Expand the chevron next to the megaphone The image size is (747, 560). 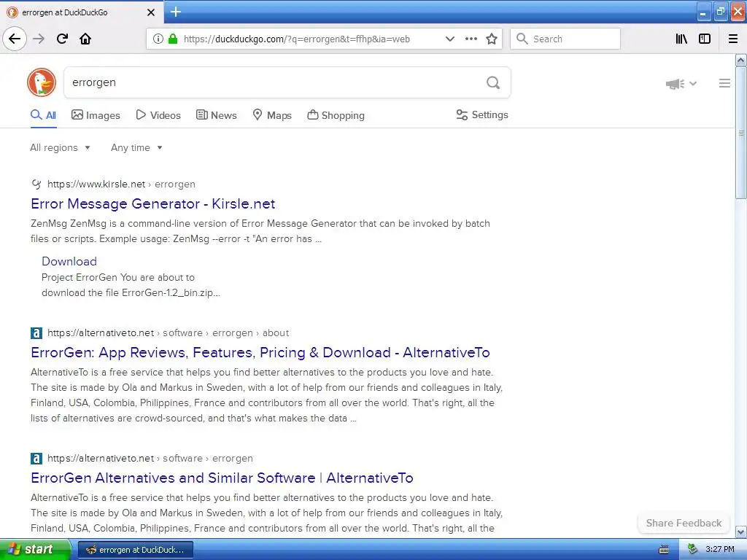pos(693,84)
